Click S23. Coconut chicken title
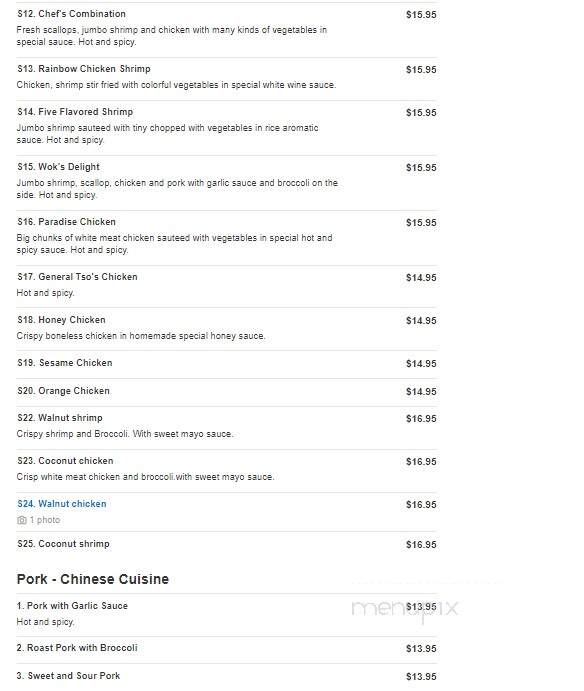This screenshot has height=691, width=584. [65, 461]
